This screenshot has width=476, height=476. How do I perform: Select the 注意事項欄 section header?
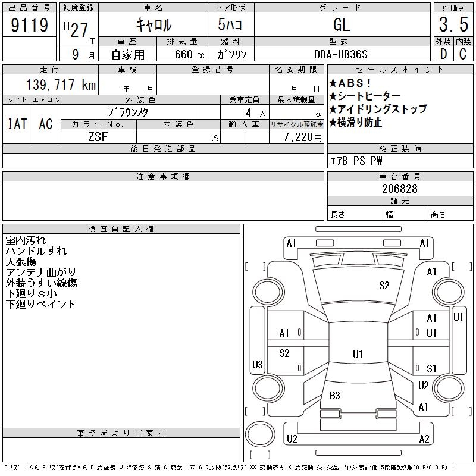[x=163, y=177]
